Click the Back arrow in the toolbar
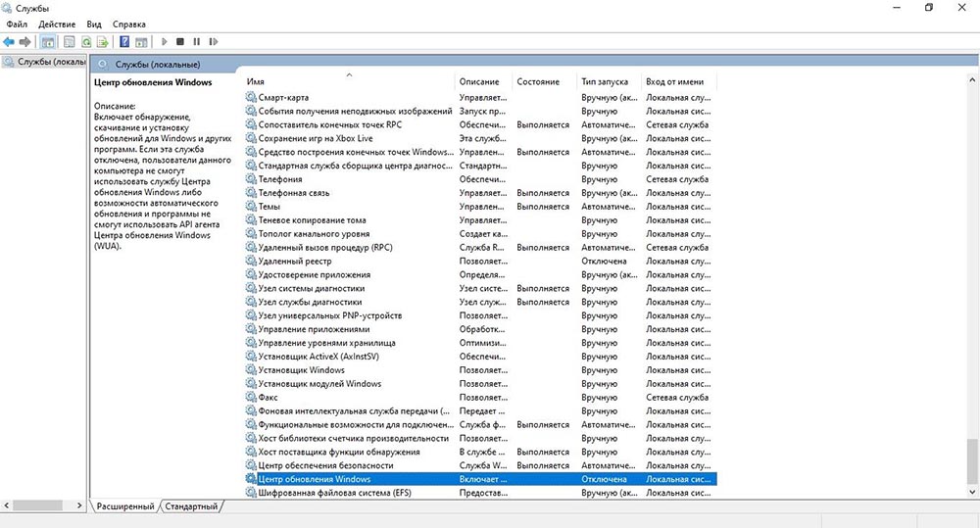This screenshot has height=528, width=980. (x=9, y=42)
